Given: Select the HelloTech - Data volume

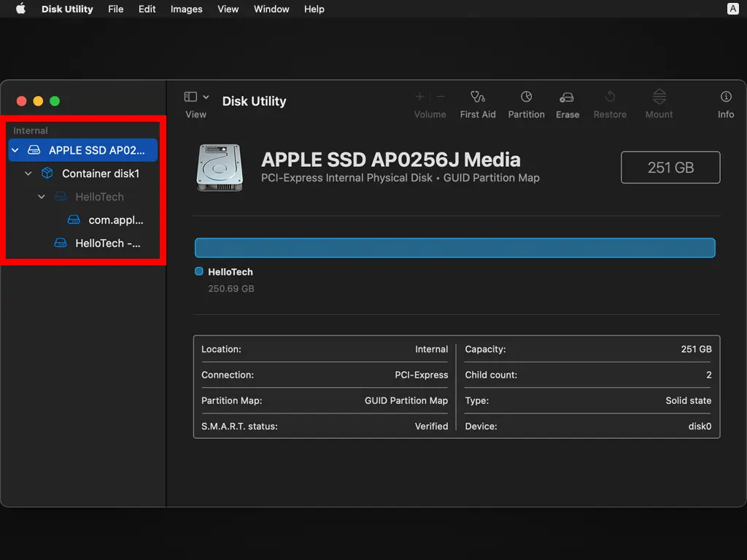Looking at the screenshot, I should (x=107, y=244).
